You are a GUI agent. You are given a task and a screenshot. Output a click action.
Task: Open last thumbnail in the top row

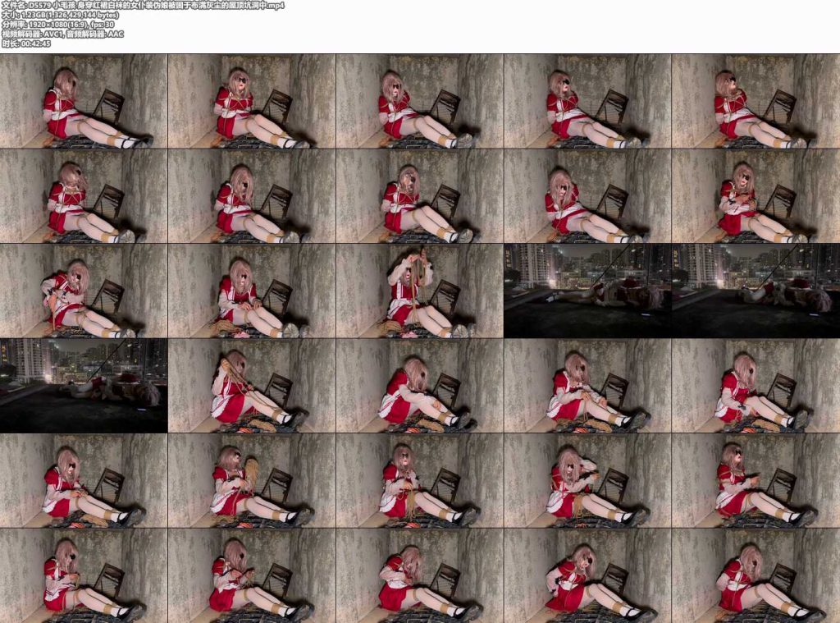click(756, 101)
